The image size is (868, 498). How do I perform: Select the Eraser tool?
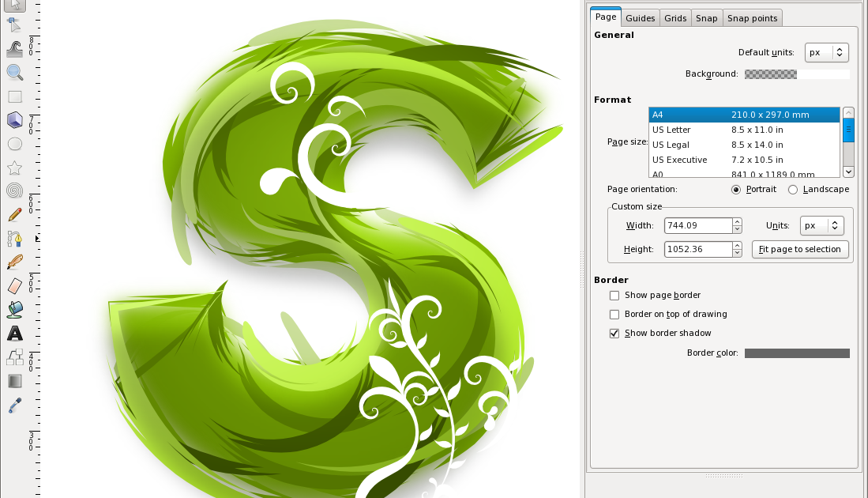tap(14, 286)
